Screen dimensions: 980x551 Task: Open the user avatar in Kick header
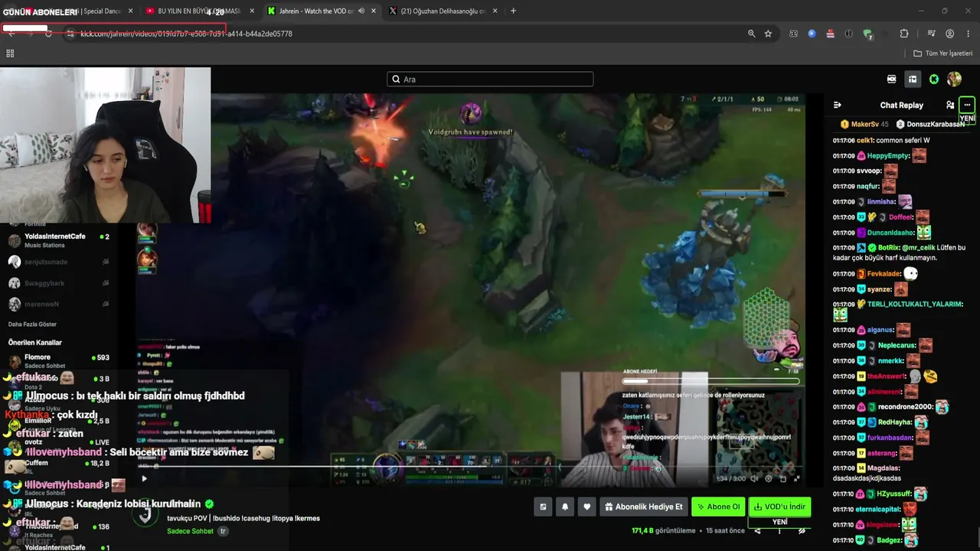[x=954, y=79]
